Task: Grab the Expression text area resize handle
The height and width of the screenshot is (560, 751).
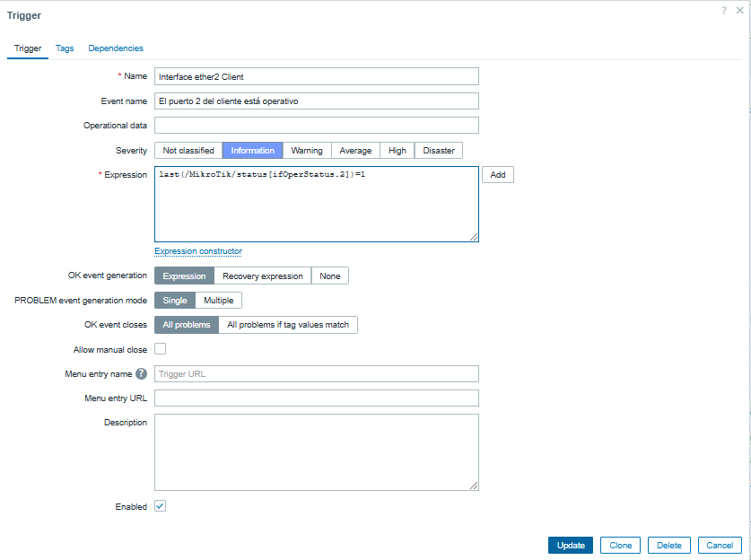Action: (x=474, y=237)
